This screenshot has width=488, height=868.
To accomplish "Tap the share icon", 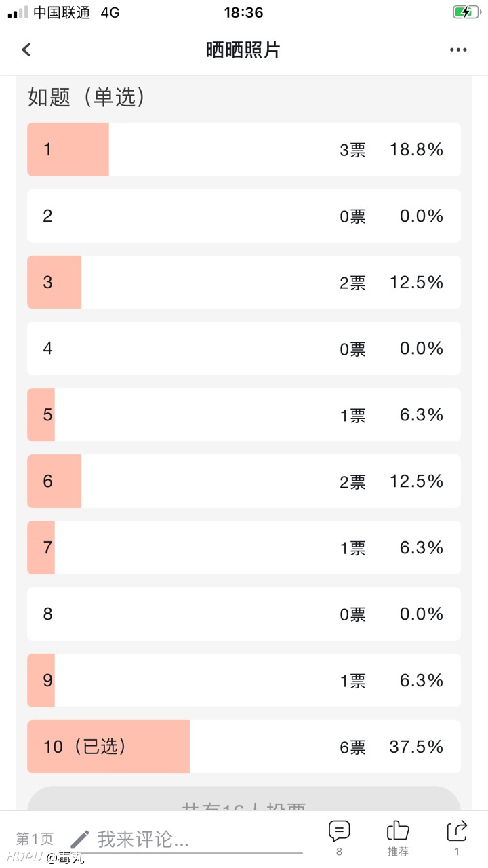I will 457,831.
